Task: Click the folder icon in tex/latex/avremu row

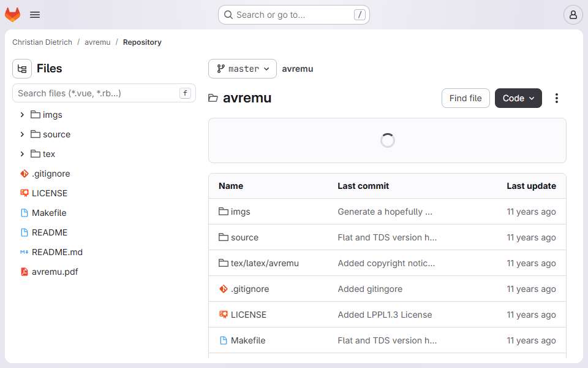Action: coord(224,263)
